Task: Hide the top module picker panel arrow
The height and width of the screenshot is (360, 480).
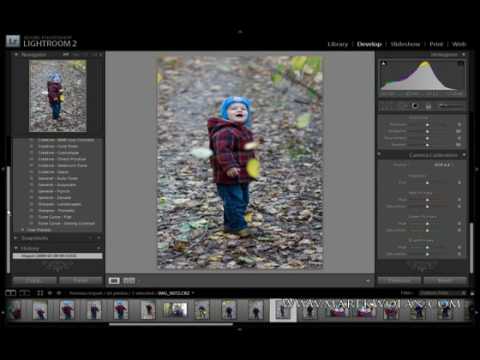Action: pos(240,32)
